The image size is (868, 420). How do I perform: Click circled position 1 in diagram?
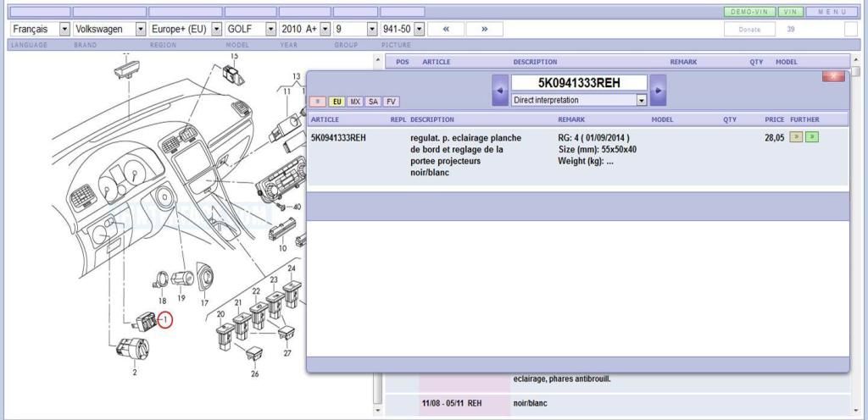click(x=165, y=320)
